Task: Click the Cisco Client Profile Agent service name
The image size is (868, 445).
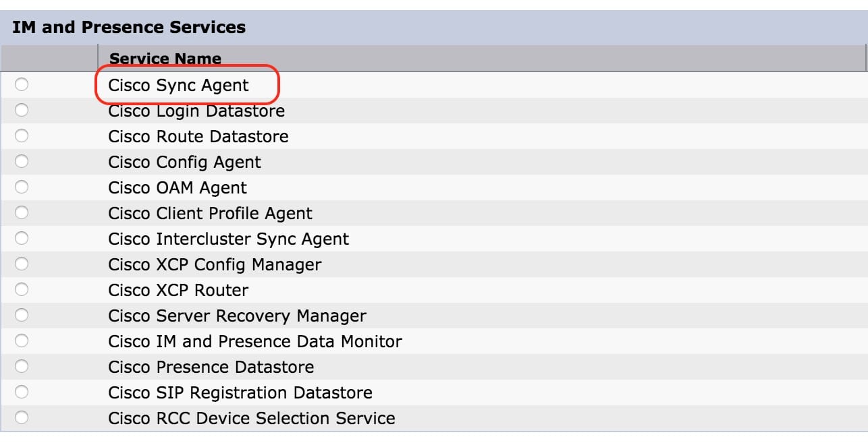Action: click(210, 214)
